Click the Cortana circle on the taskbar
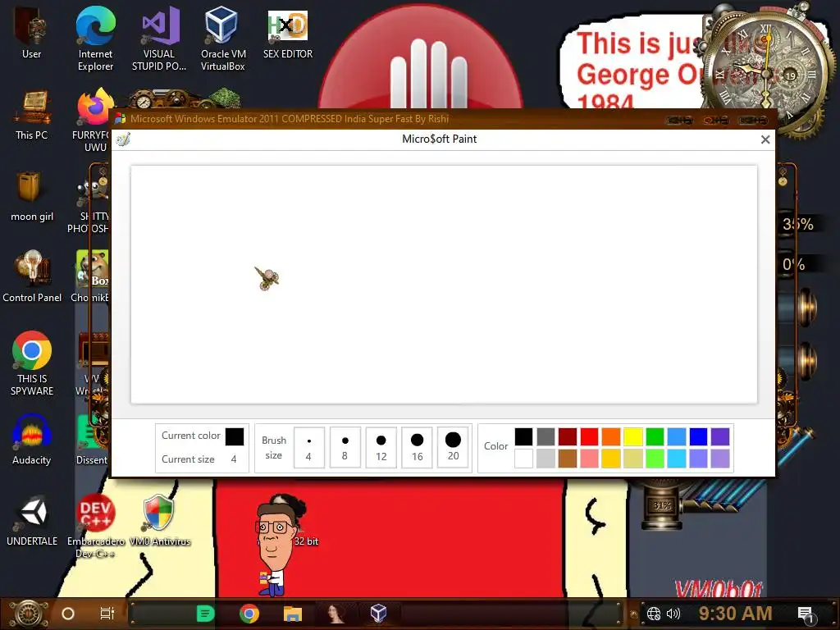 (x=68, y=614)
